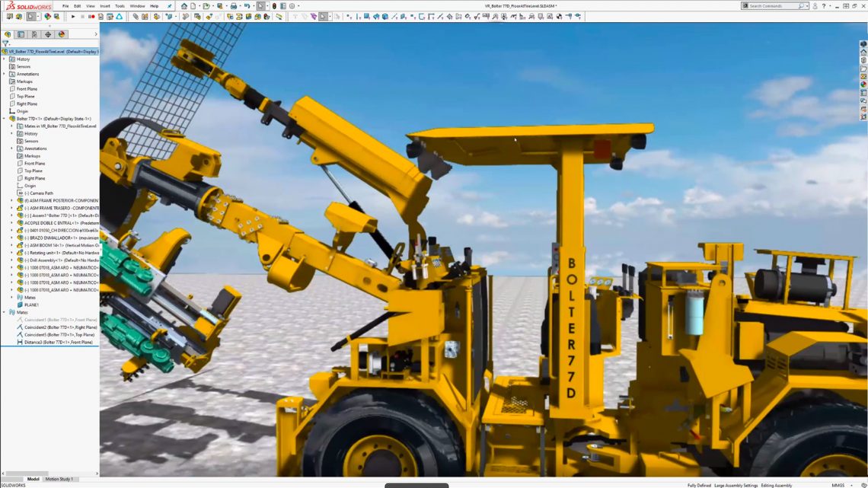868x488 pixels.
Task: Click the Undo icon in the top toolbar
Action: click(247, 5)
